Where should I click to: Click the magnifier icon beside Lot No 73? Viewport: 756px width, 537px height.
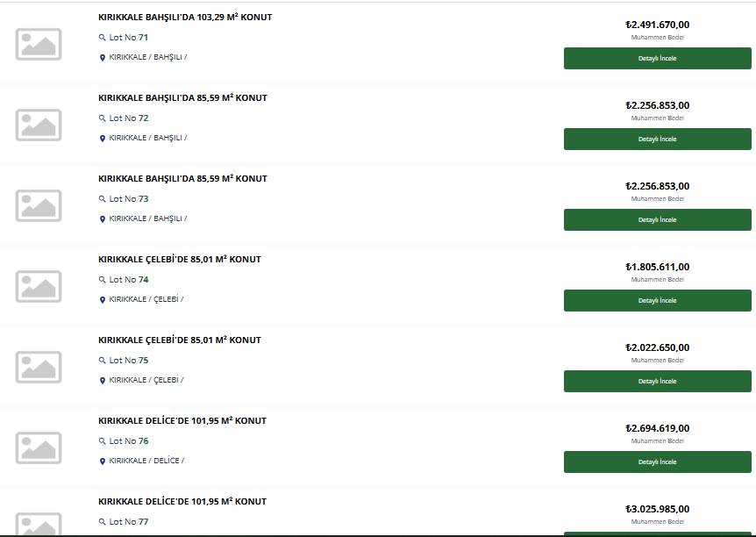102,199
